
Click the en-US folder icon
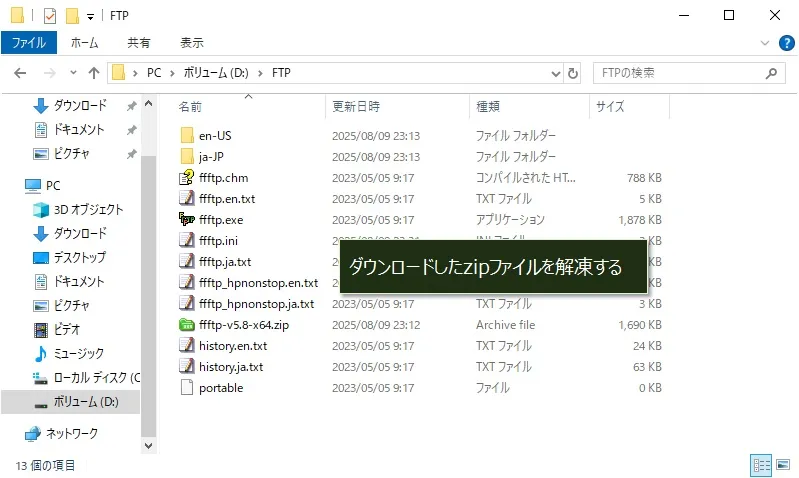187,136
